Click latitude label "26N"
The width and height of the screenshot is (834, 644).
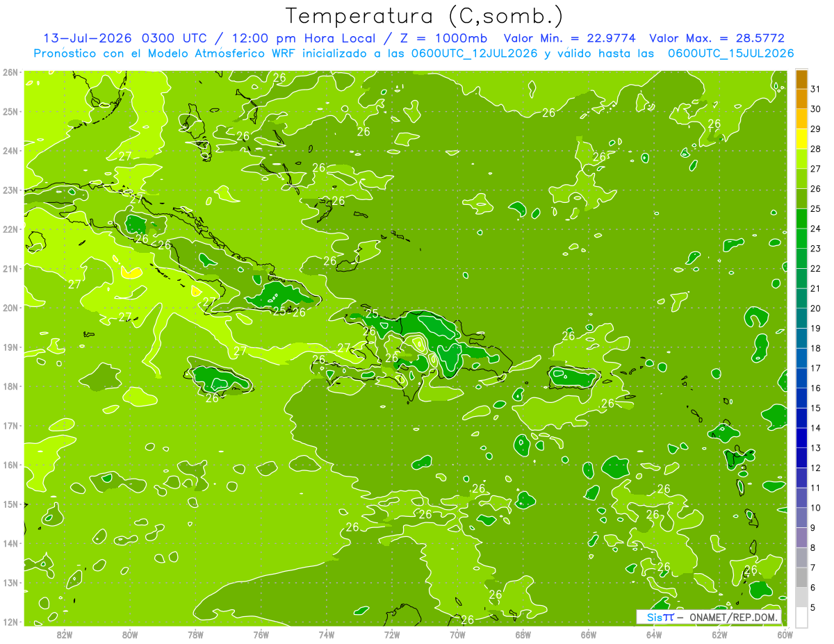pyautogui.click(x=10, y=72)
